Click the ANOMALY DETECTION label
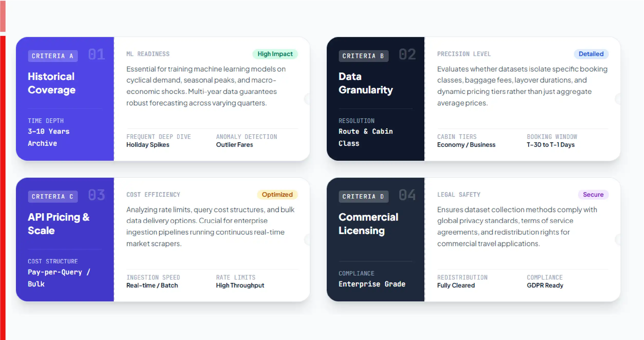This screenshot has height=340, width=644. pyautogui.click(x=247, y=137)
